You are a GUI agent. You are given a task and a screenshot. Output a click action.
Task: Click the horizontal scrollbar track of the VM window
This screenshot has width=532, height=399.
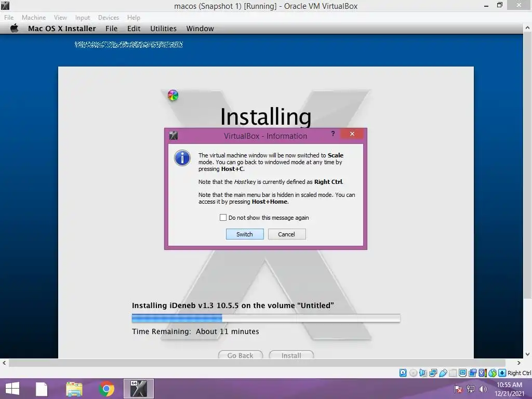coord(257,363)
